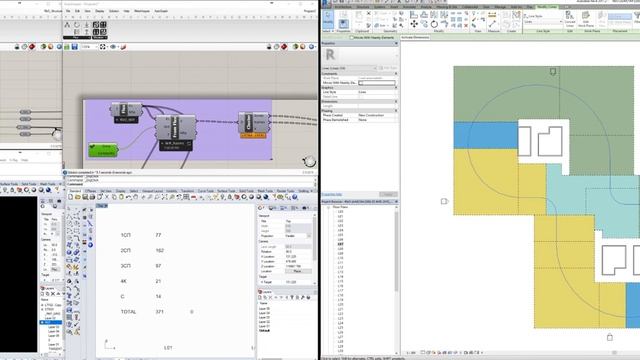This screenshot has height=360, width=640.
Task: Click the TOTAL text in Rhino viewport
Action: point(128,311)
